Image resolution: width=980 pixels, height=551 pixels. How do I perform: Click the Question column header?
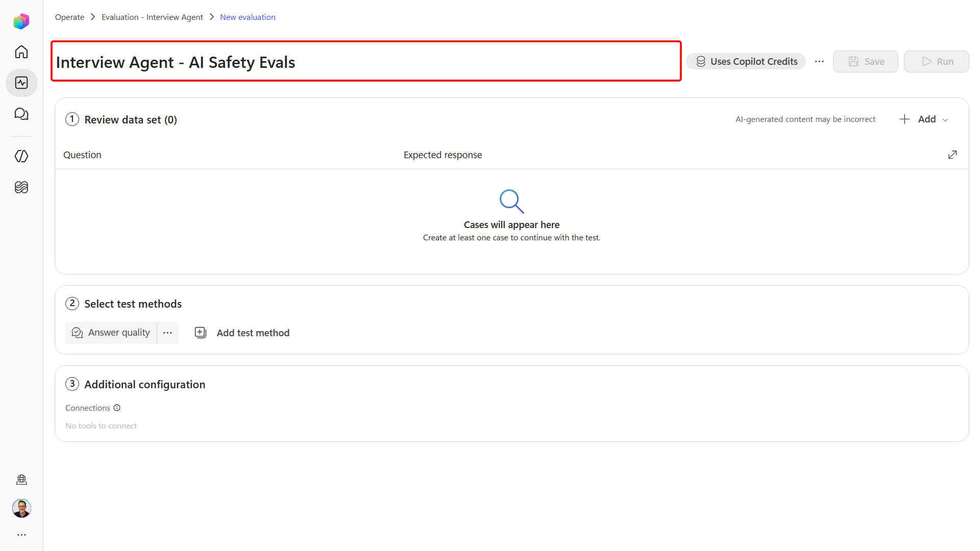click(82, 155)
